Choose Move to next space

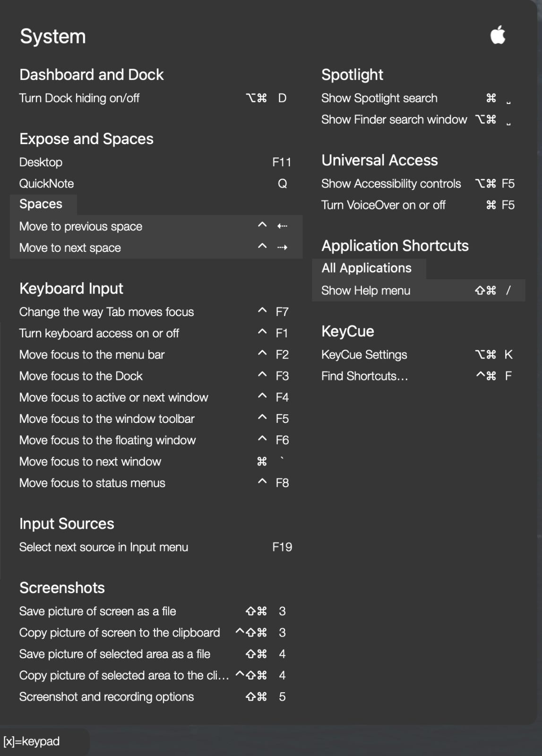point(70,248)
